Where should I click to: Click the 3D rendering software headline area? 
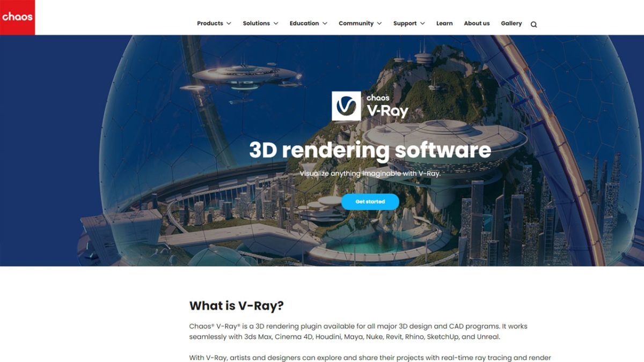pyautogui.click(x=371, y=151)
